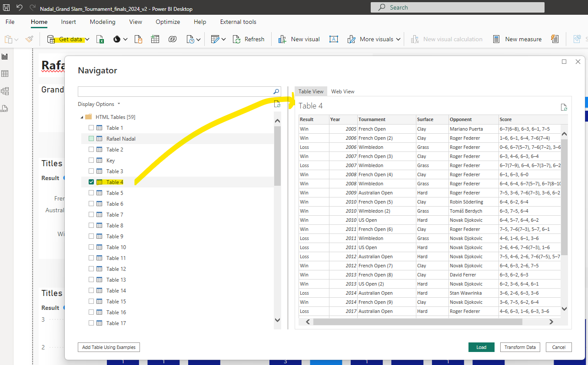The image size is (588, 365).
Task: Click the New visual chart icon
Action: (282, 39)
